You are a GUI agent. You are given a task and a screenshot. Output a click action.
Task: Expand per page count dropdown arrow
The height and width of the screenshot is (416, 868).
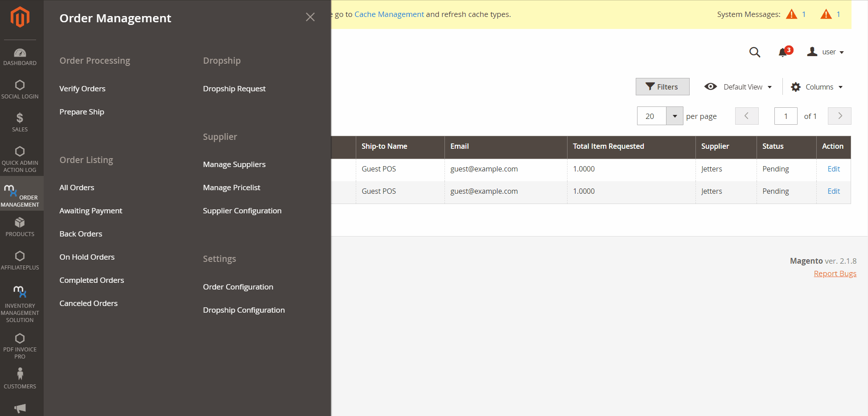coord(675,116)
